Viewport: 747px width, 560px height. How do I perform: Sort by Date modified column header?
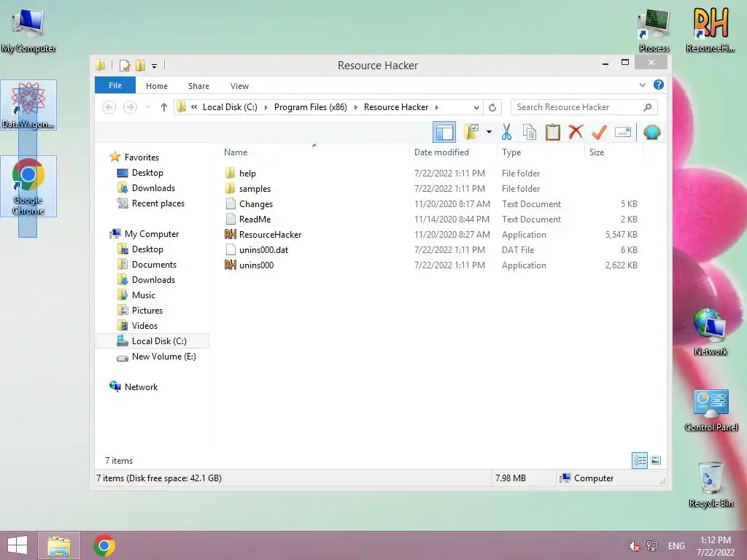click(x=441, y=152)
